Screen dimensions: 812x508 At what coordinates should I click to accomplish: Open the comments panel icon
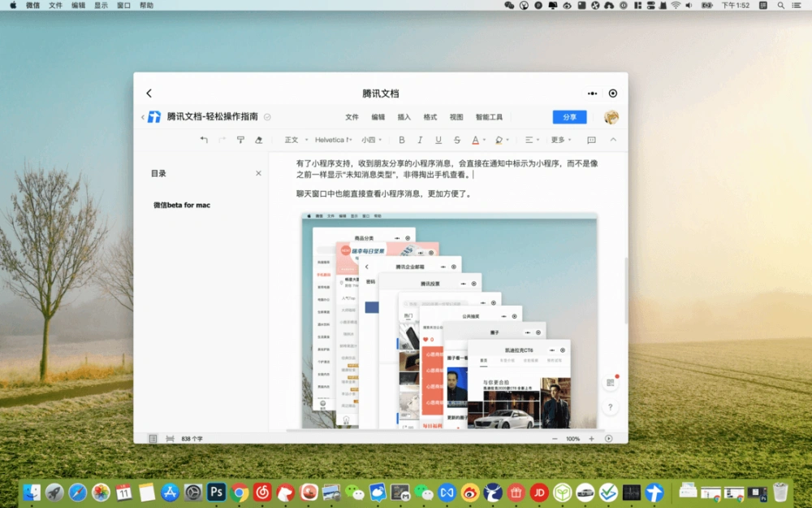pyautogui.click(x=591, y=140)
